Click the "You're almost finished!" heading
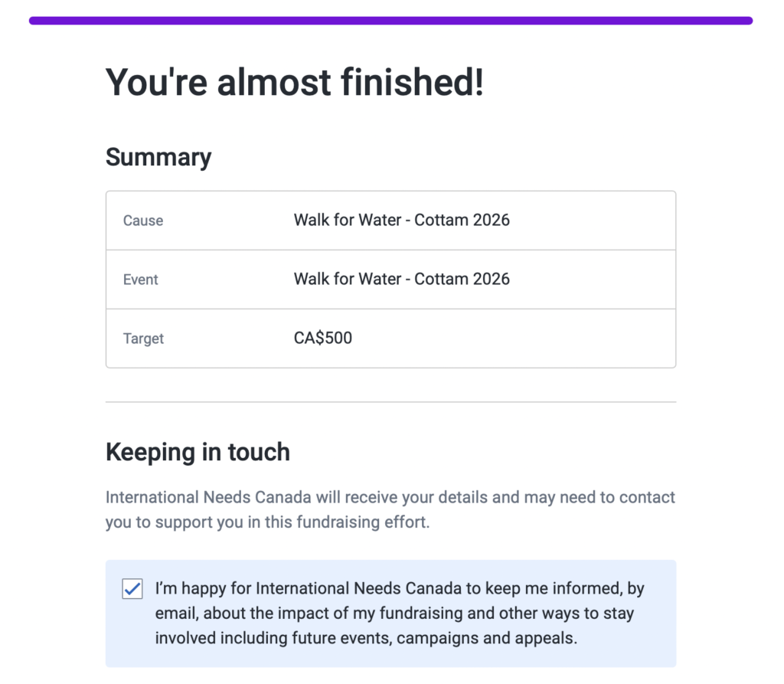Image resolution: width=784 pixels, height=684 pixels. pyautogui.click(x=294, y=83)
